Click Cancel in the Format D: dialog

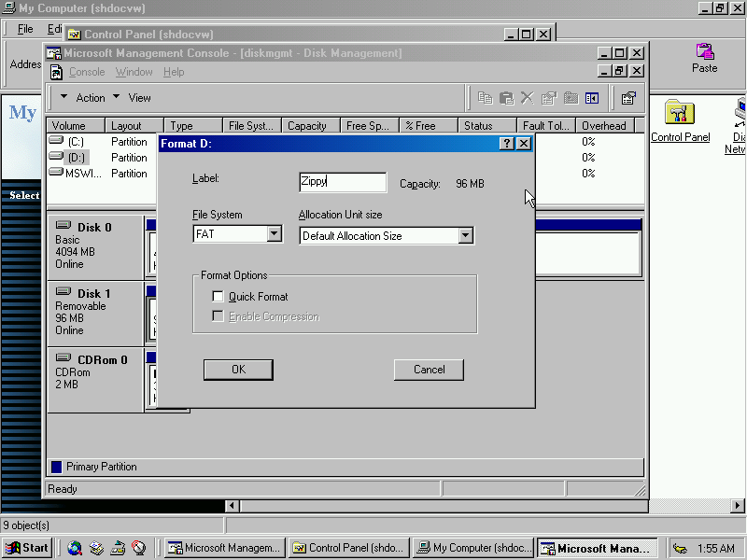pos(429,370)
